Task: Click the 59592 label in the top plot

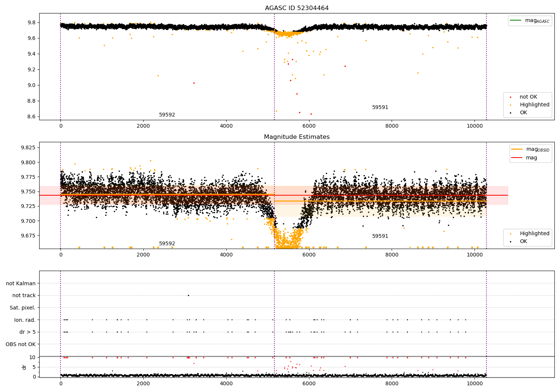Action: (x=167, y=115)
